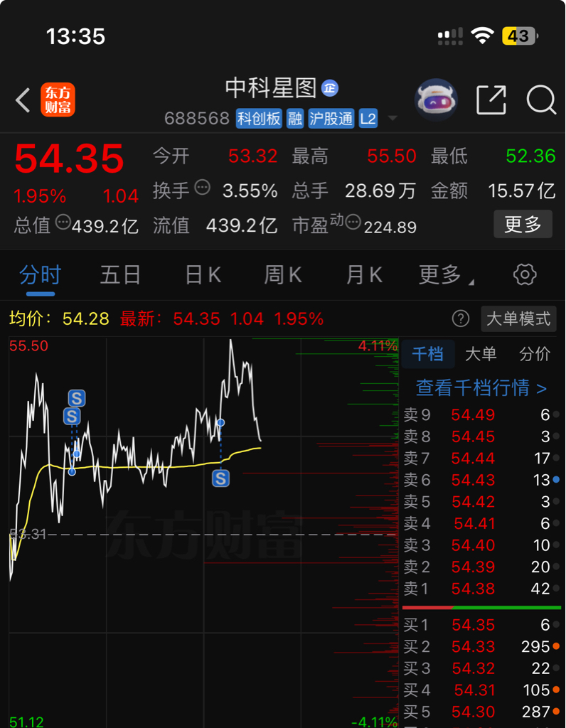Tap the info icon beside 换手
The image size is (566, 728).
[x=202, y=188]
